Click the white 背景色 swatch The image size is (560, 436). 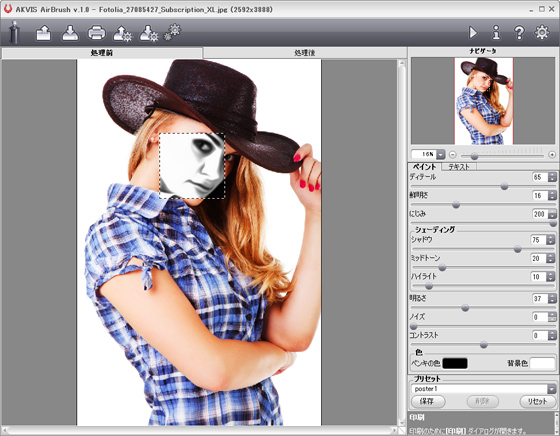pyautogui.click(x=542, y=363)
